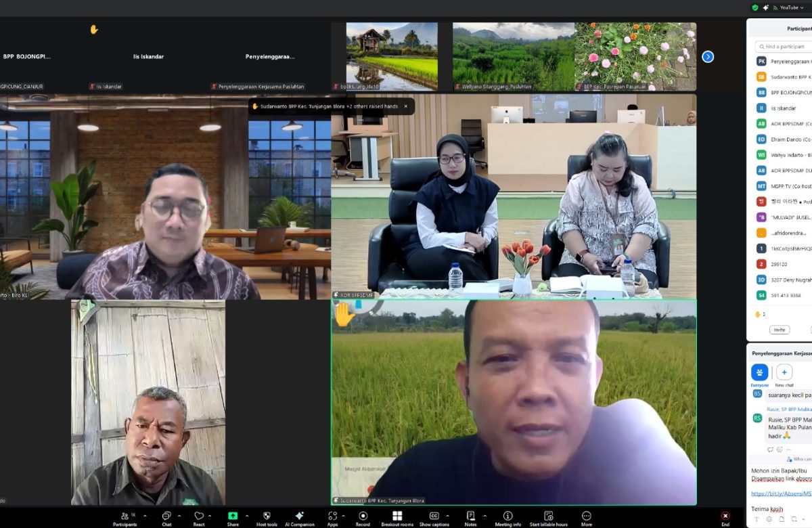Go to next page of video thumbnails
The width and height of the screenshot is (812, 528).
(708, 57)
